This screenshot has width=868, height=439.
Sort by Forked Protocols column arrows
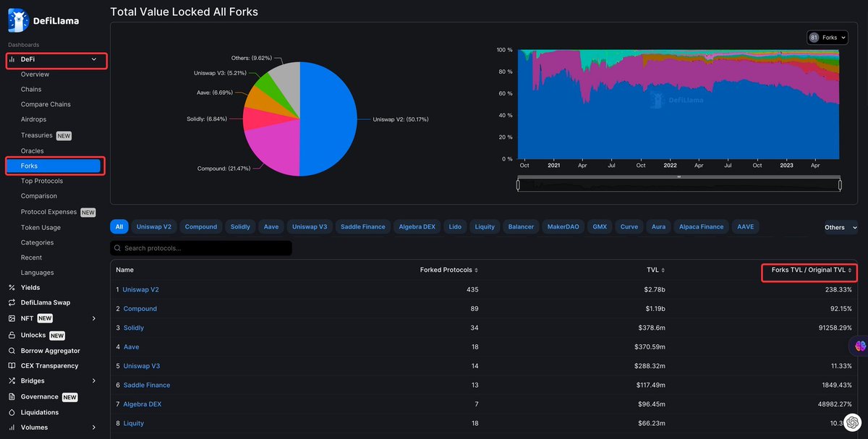[476, 270]
